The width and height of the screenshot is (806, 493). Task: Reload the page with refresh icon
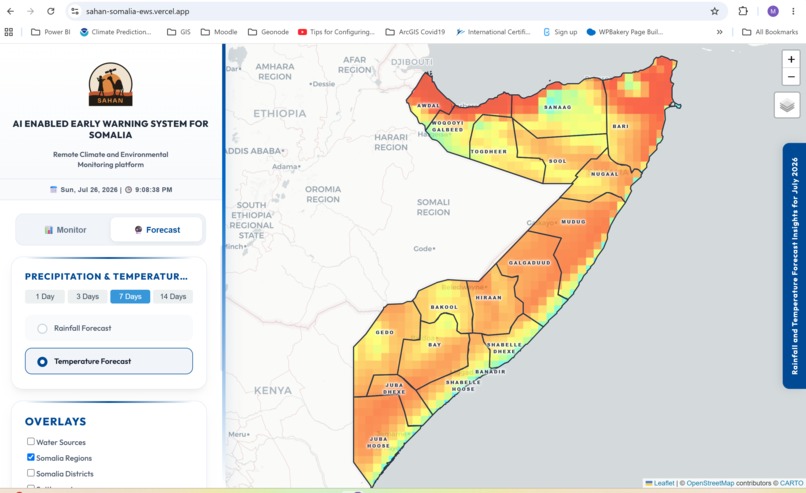click(x=50, y=11)
